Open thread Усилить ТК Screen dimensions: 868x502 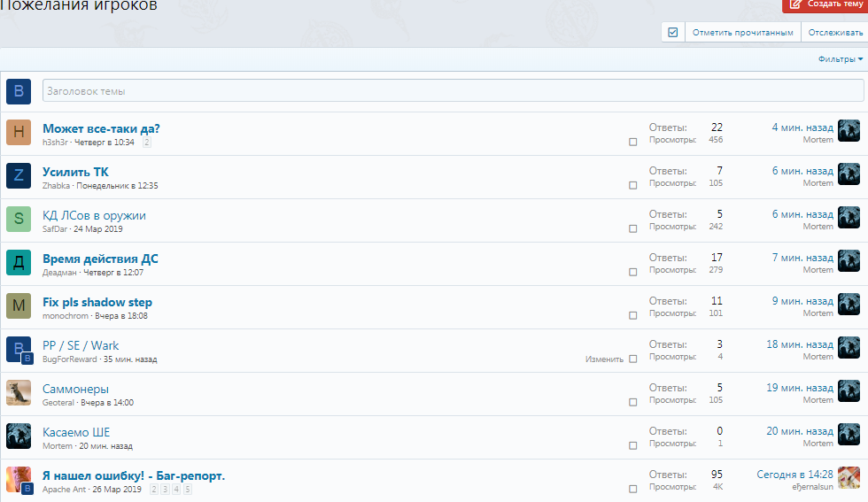(76, 172)
